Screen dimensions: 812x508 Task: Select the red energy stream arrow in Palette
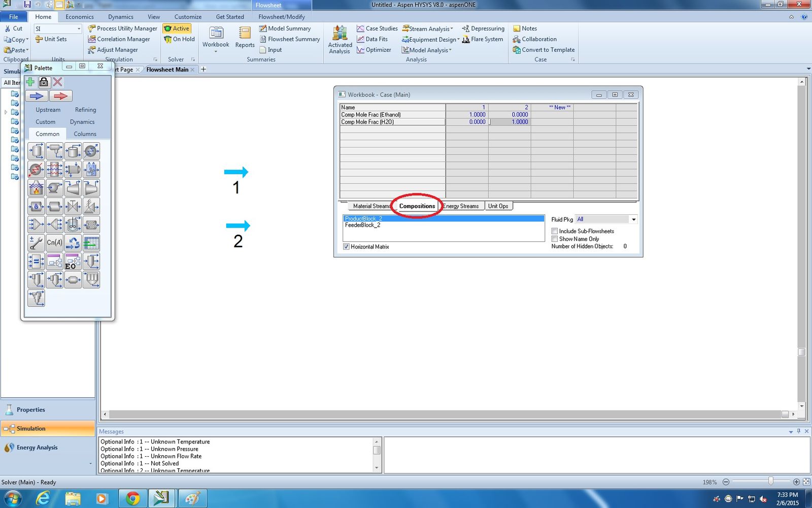[60, 96]
